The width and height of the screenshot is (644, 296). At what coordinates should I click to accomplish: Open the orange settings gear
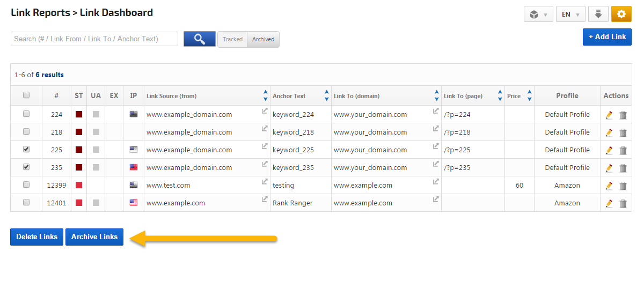621,14
